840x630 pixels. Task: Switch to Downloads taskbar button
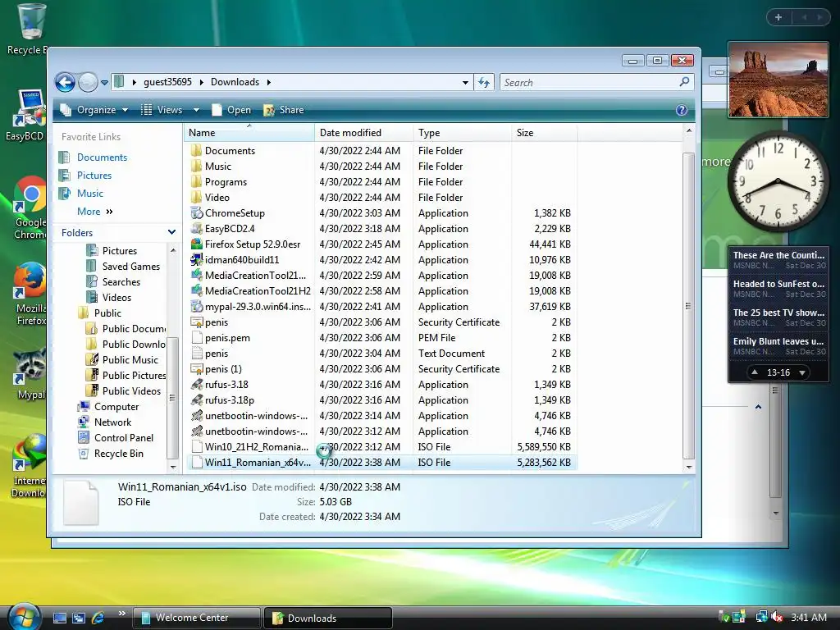[328, 618]
